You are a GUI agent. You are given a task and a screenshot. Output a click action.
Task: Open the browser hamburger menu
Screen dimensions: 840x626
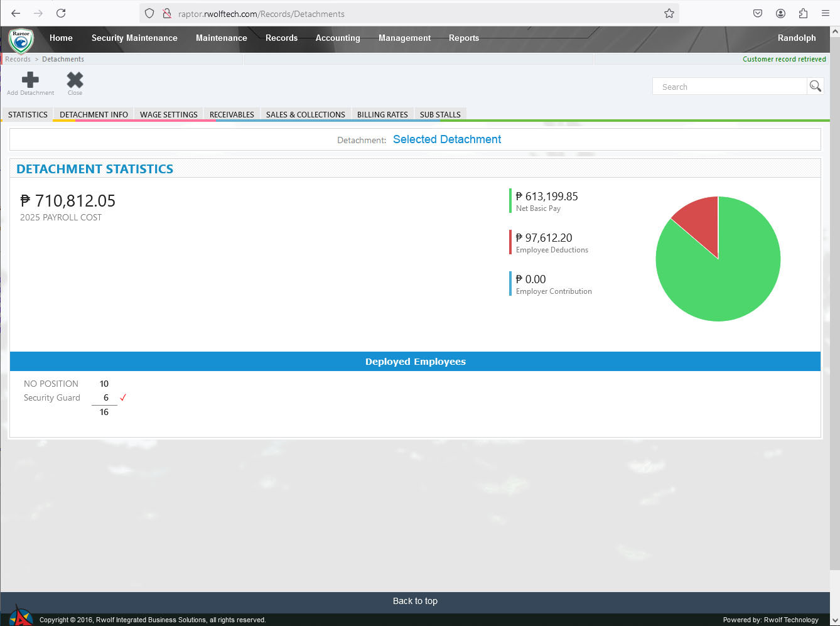(x=826, y=13)
